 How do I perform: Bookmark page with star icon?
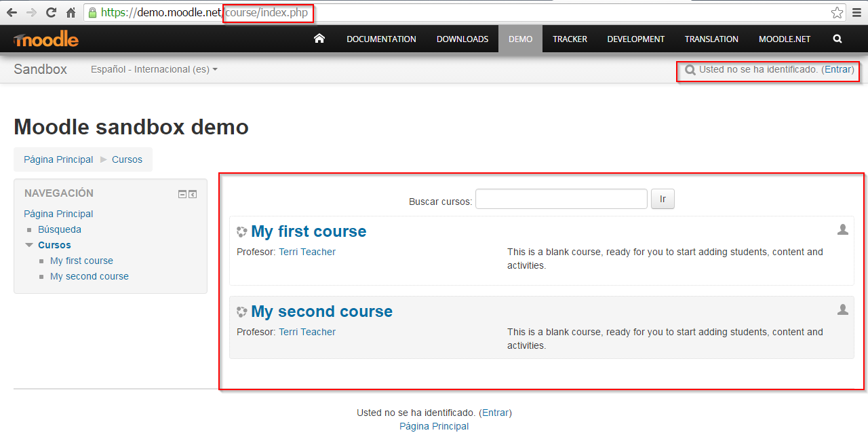pyautogui.click(x=837, y=12)
